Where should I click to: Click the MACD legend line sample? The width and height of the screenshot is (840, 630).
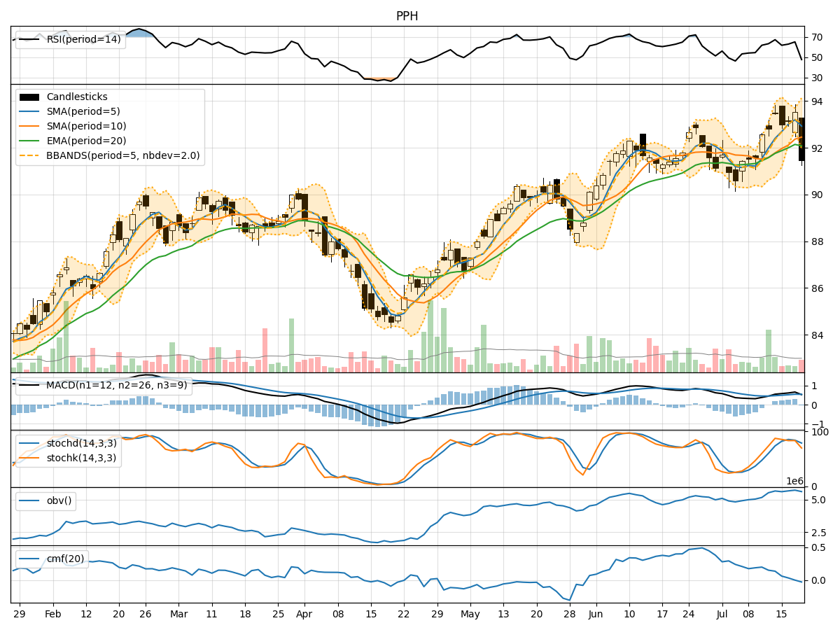(28, 384)
